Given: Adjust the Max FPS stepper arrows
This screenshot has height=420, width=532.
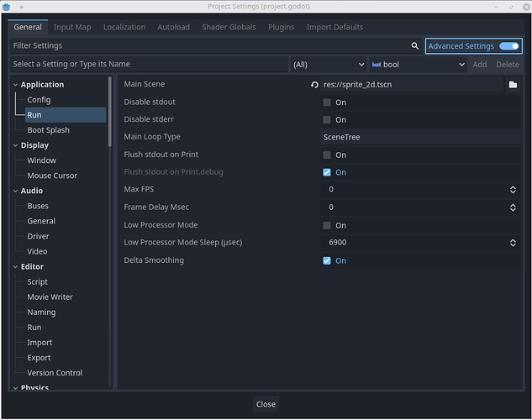Looking at the screenshot, I should pos(513,190).
